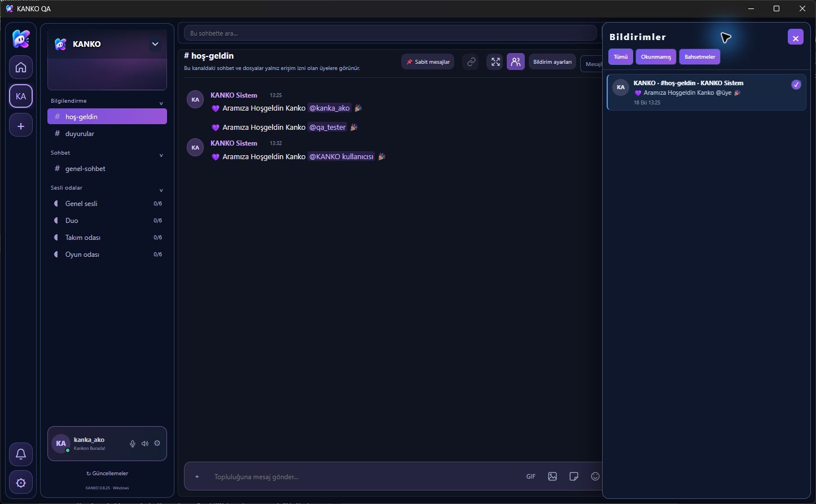This screenshot has height=504, width=816.
Task: Copy channel link icon in header
Action: click(471, 62)
